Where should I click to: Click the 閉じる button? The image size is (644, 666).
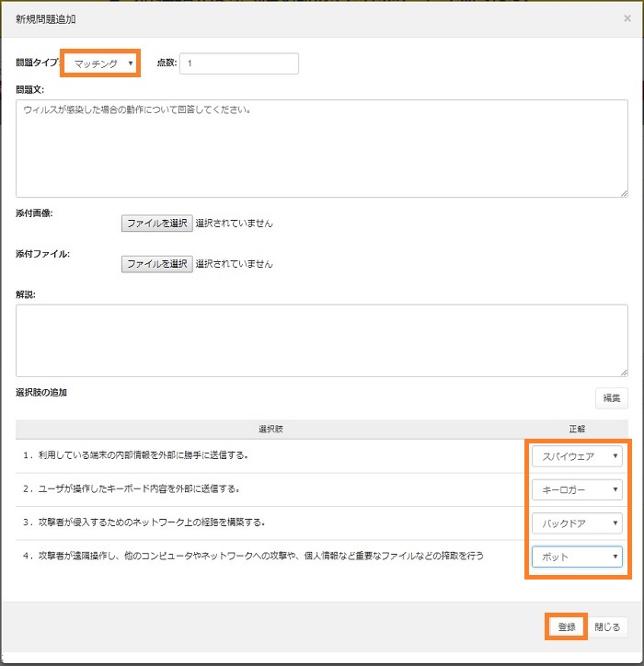click(x=608, y=626)
